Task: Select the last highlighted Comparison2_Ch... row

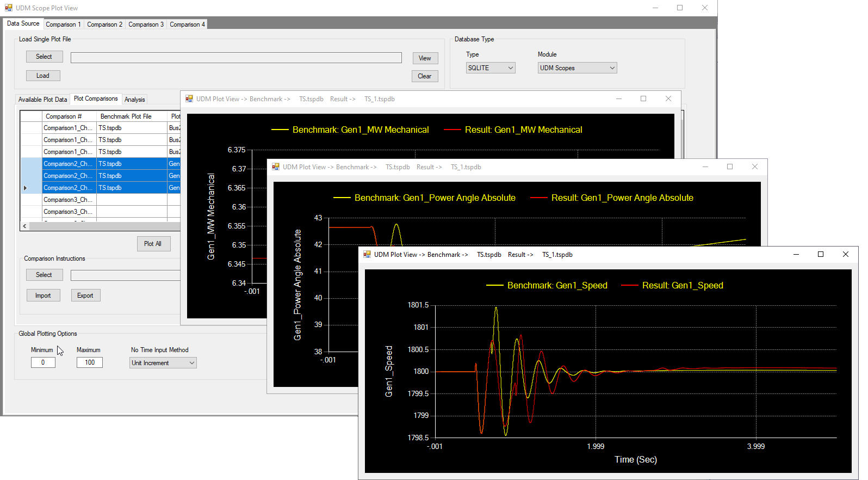Action: point(101,188)
